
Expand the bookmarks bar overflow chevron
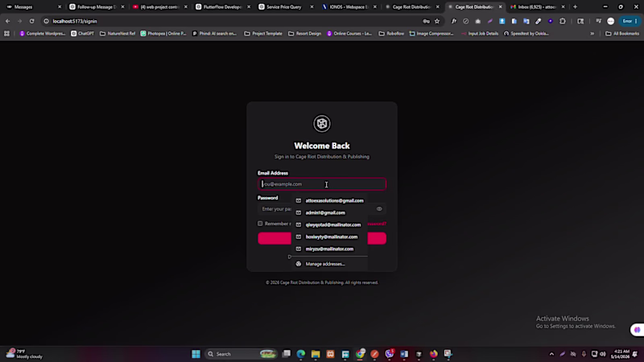[x=592, y=34]
